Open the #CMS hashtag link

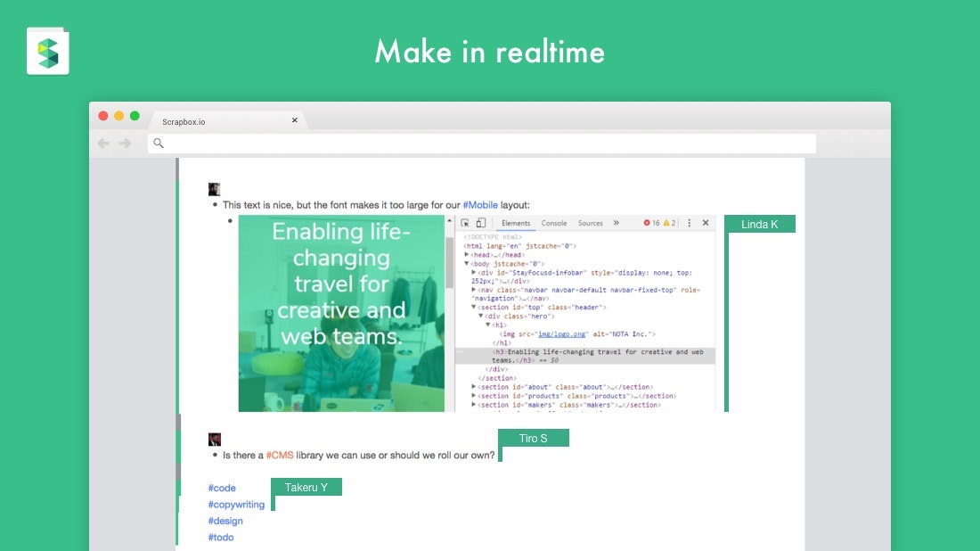click(280, 455)
